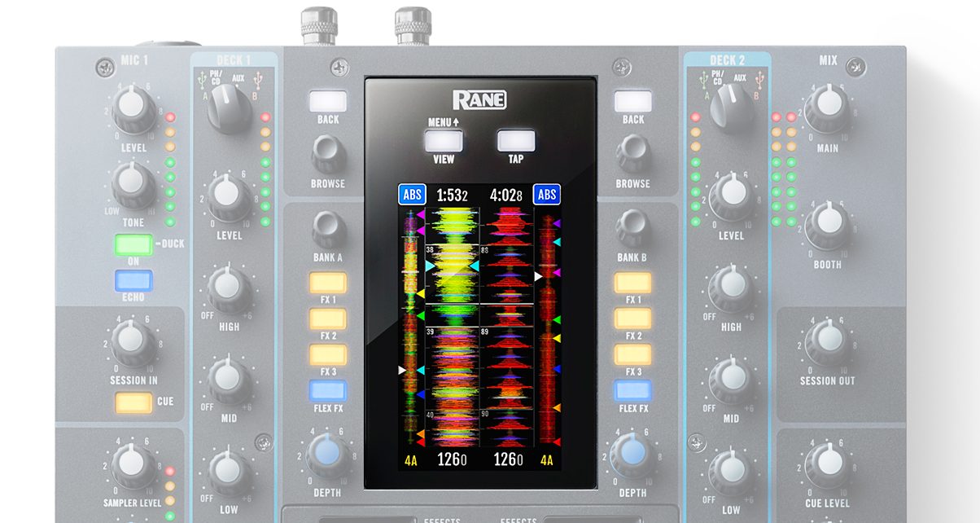Enable left FLEX FX button
The width and height of the screenshot is (980, 523).
pyautogui.click(x=327, y=390)
